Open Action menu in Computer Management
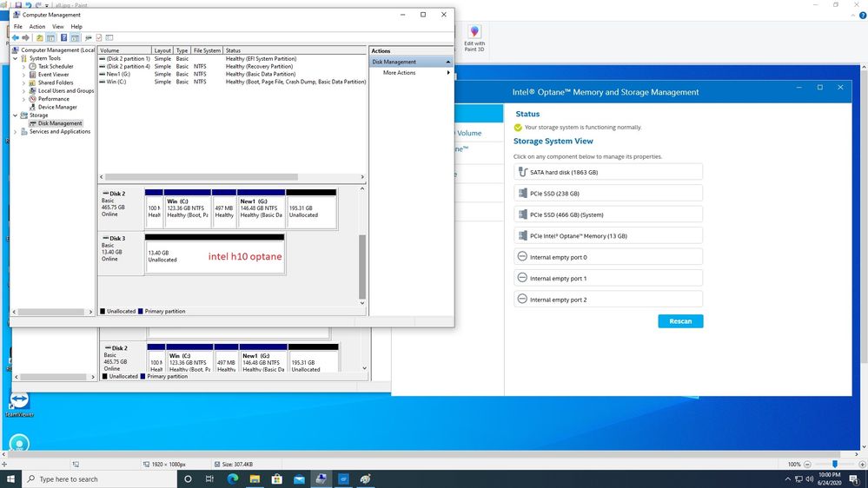The width and height of the screenshot is (868, 488). coord(37,27)
